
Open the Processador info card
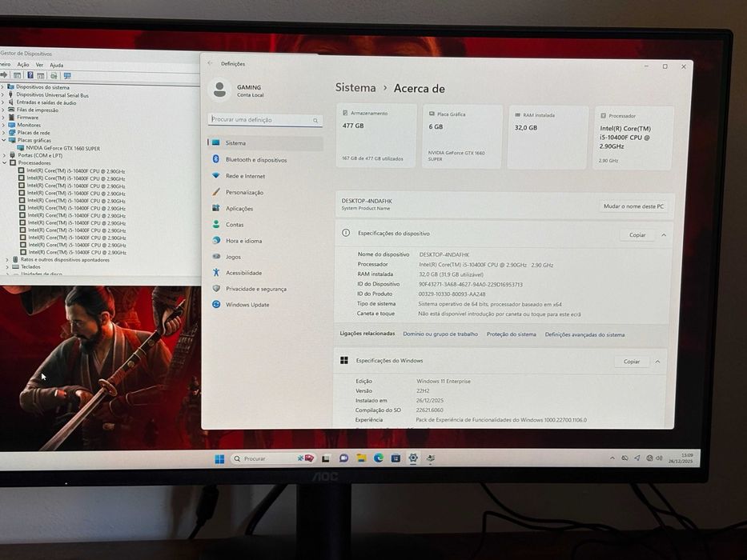pyautogui.click(x=633, y=138)
